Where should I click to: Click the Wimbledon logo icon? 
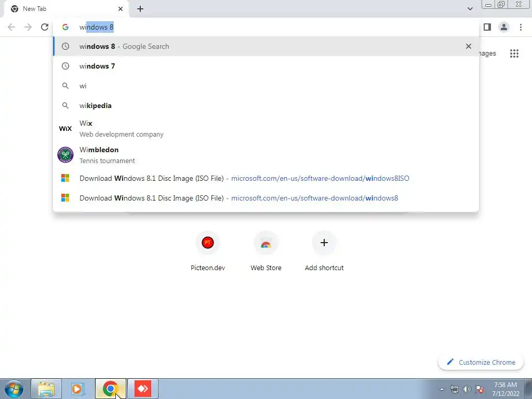tap(65, 155)
